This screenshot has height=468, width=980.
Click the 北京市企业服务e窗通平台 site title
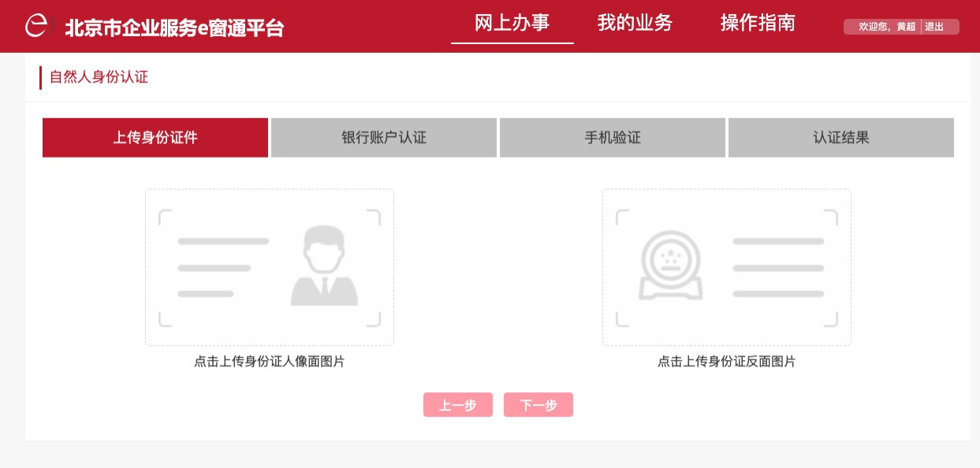(x=174, y=28)
